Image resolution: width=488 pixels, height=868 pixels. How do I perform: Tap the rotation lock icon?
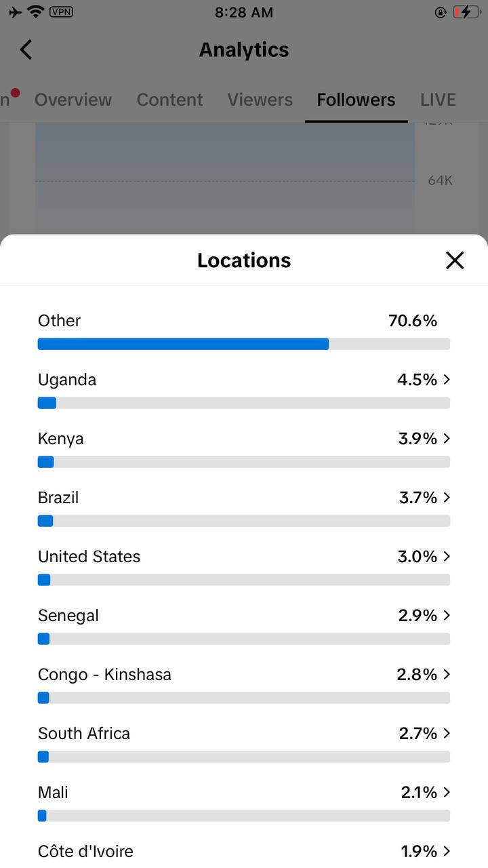[x=441, y=12]
